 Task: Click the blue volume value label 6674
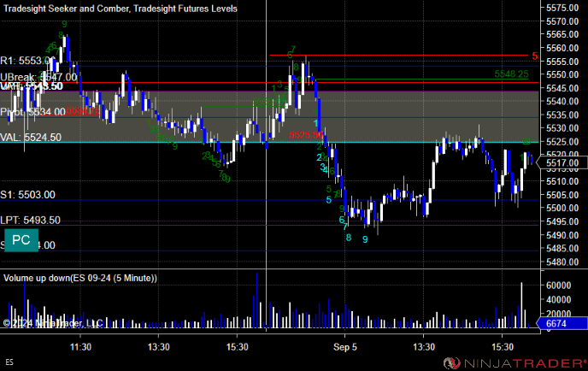[562, 323]
